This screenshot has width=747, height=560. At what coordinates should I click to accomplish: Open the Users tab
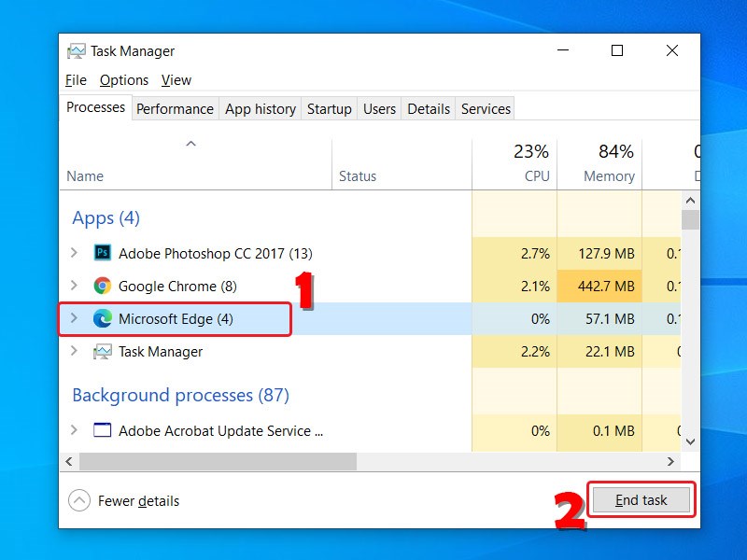(x=379, y=108)
